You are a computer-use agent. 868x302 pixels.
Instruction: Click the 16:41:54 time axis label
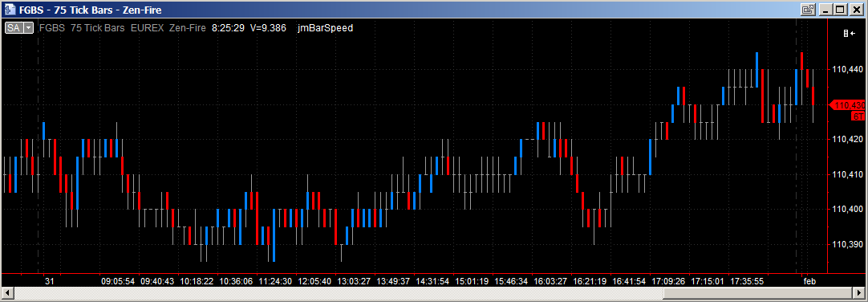[x=629, y=281]
